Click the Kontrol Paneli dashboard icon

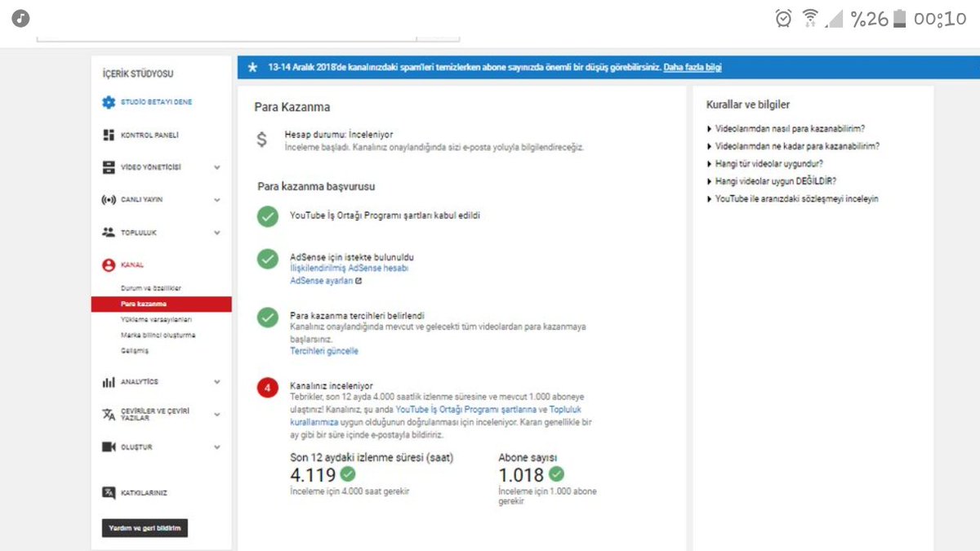(109, 135)
